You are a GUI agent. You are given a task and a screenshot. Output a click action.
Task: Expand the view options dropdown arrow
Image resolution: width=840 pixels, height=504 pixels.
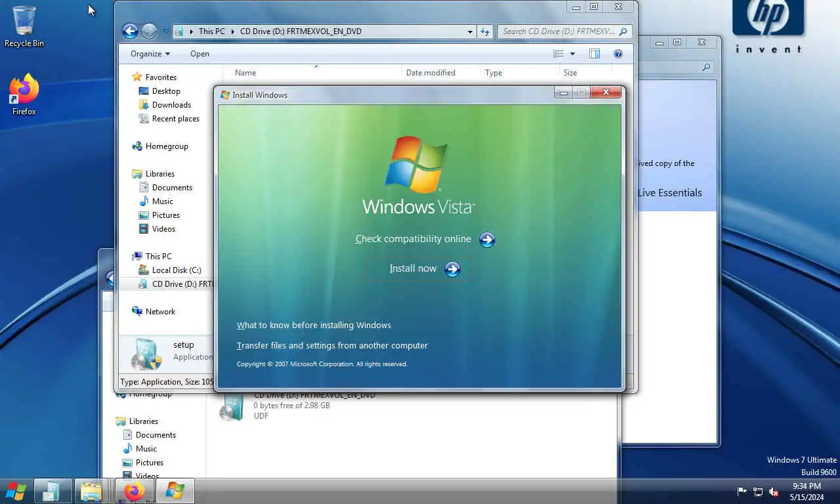pyautogui.click(x=572, y=54)
